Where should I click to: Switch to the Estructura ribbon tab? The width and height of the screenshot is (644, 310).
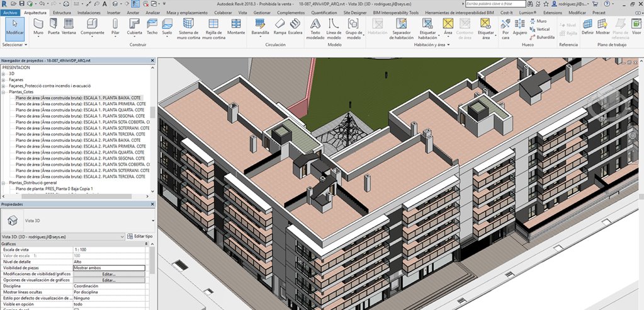point(62,13)
